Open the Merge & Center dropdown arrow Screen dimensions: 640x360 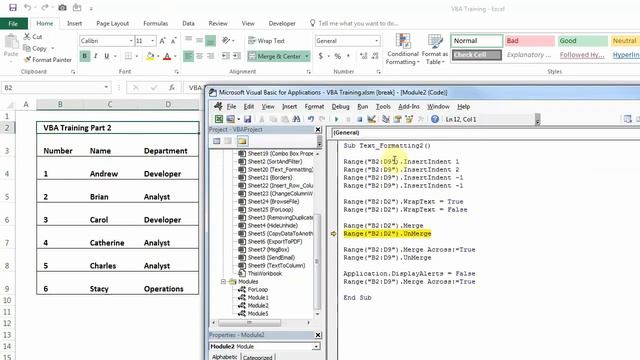click(x=307, y=56)
